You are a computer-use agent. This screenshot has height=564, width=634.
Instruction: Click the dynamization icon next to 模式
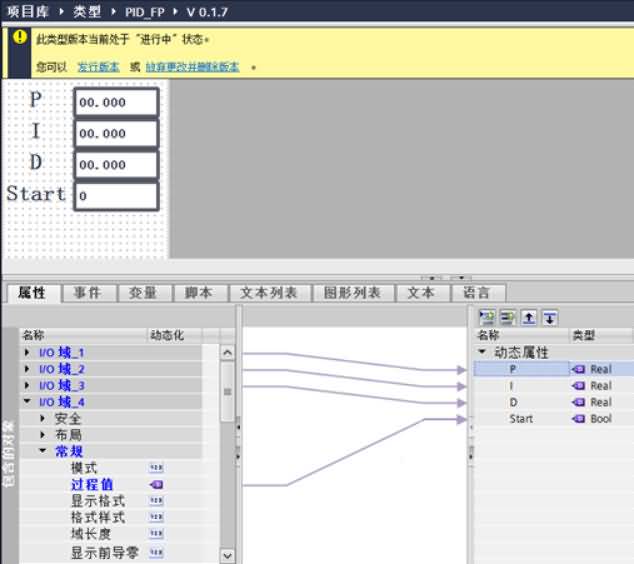click(156, 468)
